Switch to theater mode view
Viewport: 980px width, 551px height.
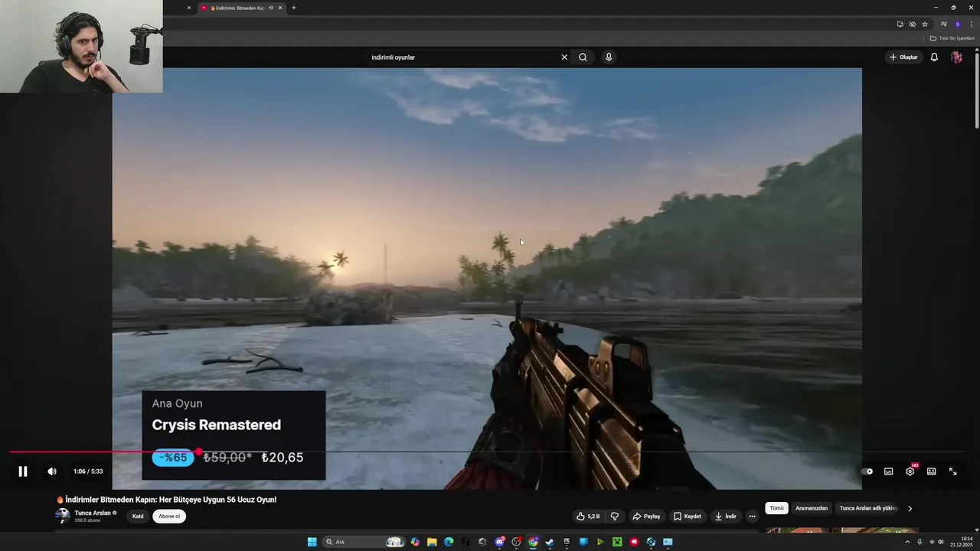pos(931,471)
